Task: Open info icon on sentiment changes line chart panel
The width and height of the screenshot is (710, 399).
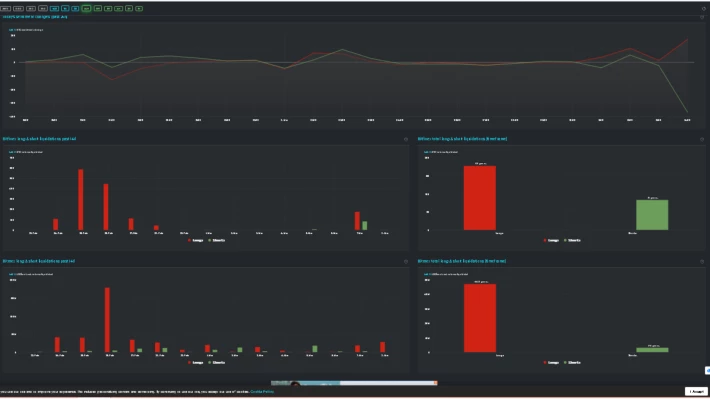Action: tap(702, 17)
